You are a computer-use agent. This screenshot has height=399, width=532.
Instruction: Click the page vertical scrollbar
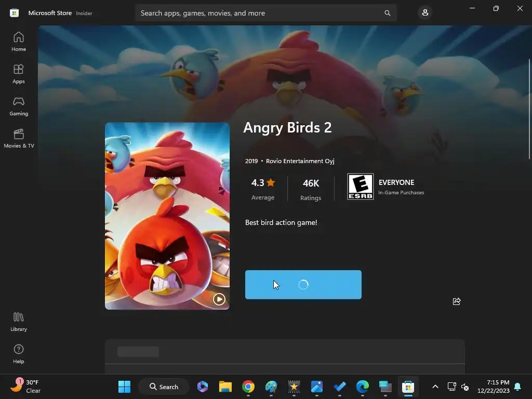529,109
